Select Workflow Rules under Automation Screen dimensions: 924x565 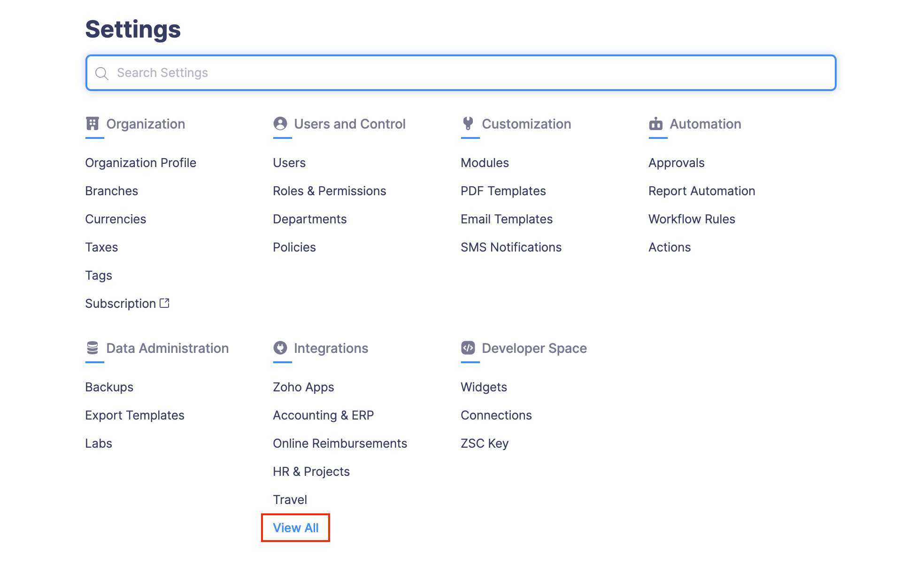(x=692, y=219)
